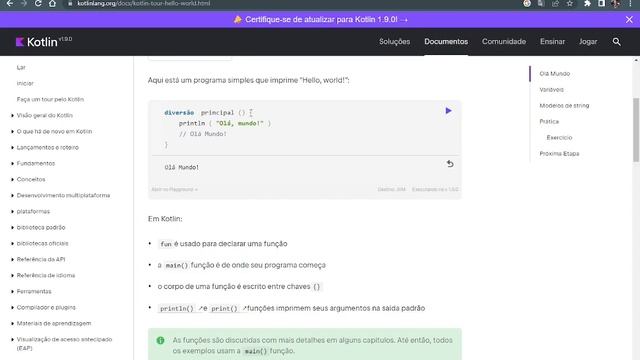Click the translate page icon
640x360 pixels.
(541, 3)
